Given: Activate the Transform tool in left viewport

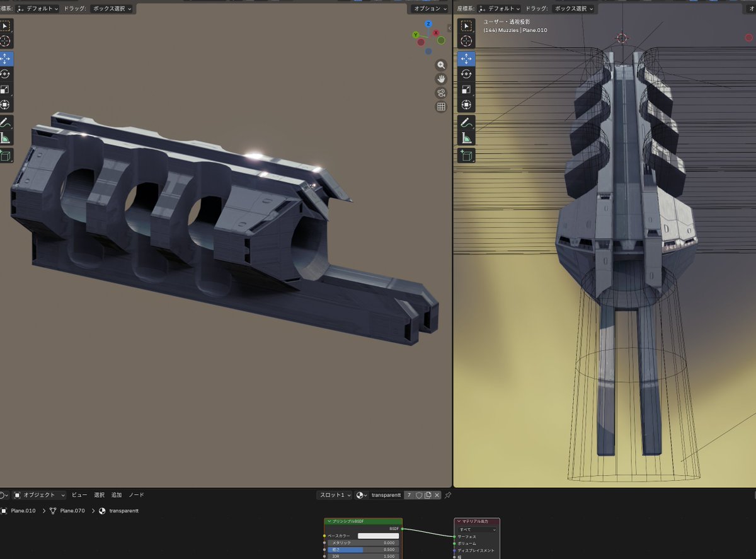Looking at the screenshot, I should coord(5,105).
